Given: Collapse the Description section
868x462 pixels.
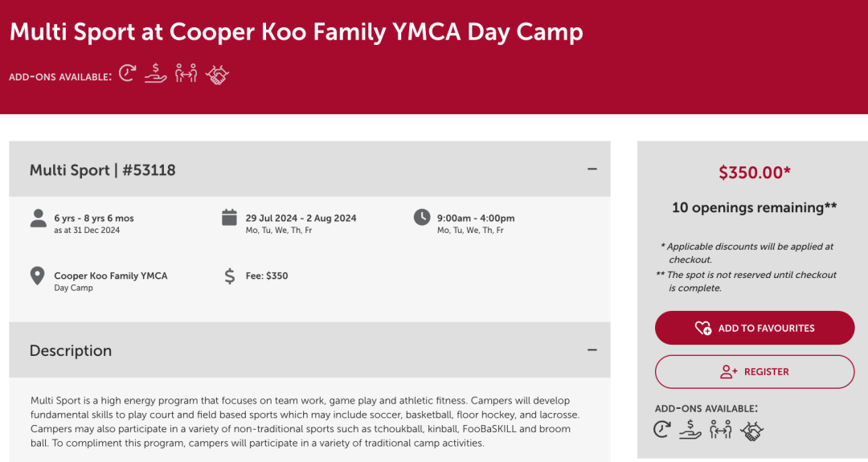Looking at the screenshot, I should tap(592, 350).
